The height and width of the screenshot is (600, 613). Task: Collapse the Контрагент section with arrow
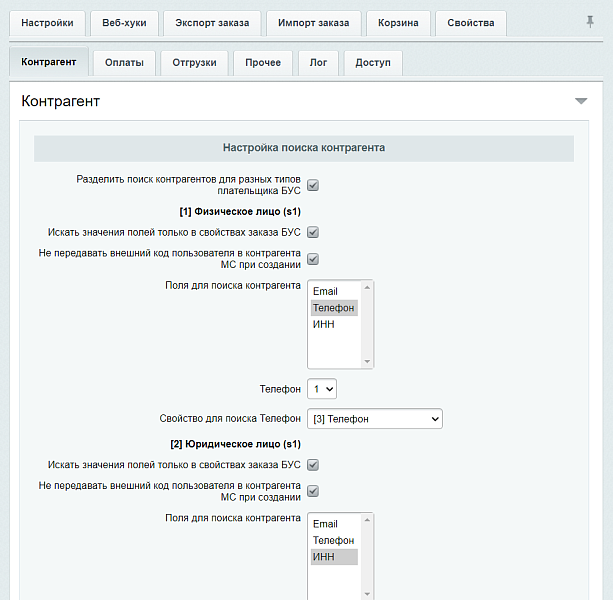(580, 101)
